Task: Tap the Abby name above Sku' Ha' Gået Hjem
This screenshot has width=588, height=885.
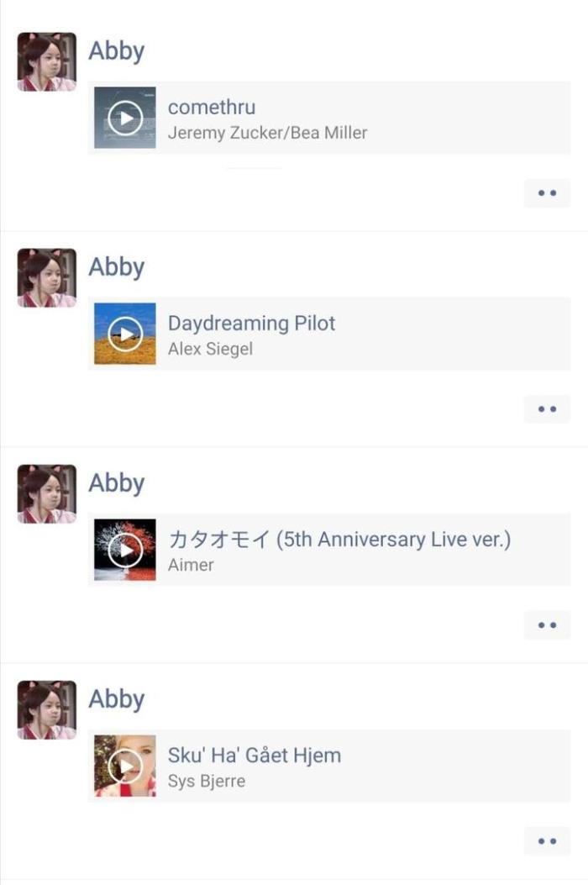Action: pos(116,700)
